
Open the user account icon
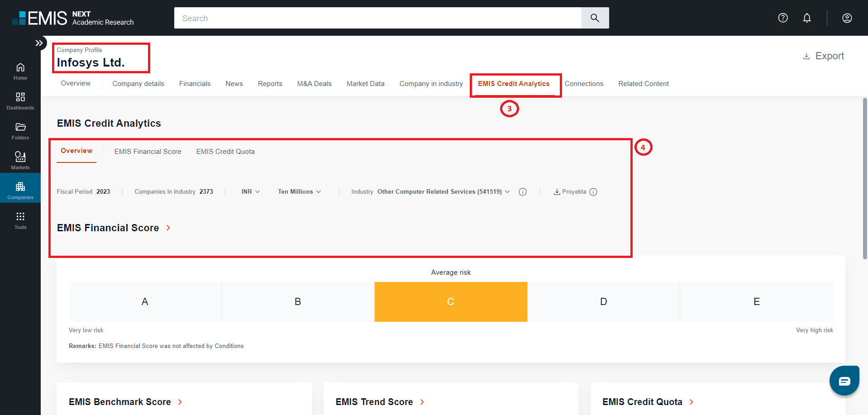(x=847, y=18)
